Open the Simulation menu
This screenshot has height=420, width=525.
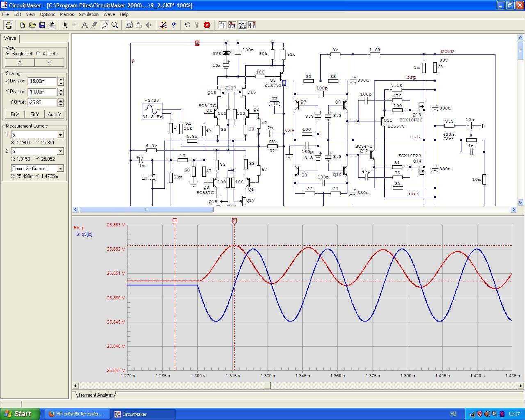(89, 14)
